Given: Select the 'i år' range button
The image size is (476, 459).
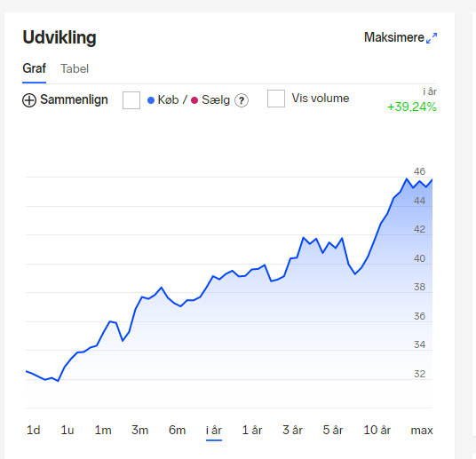Looking at the screenshot, I should coord(214,431).
